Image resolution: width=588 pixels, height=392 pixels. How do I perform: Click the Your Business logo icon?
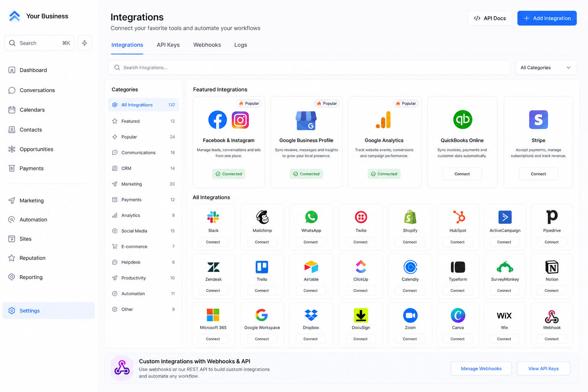[15, 16]
